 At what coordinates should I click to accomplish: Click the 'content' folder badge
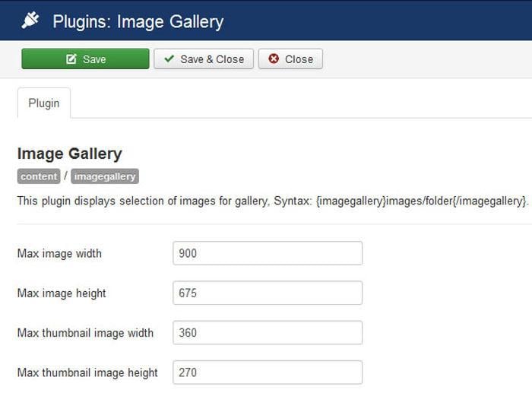39,176
